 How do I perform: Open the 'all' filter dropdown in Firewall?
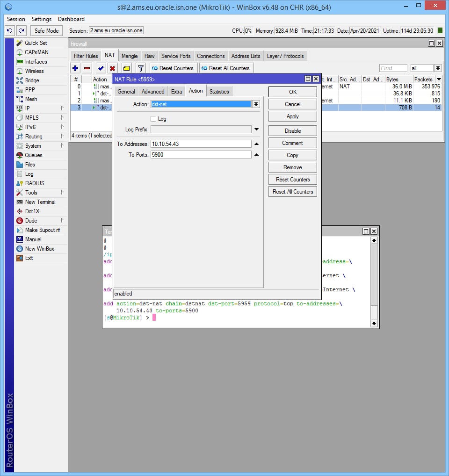[438, 68]
